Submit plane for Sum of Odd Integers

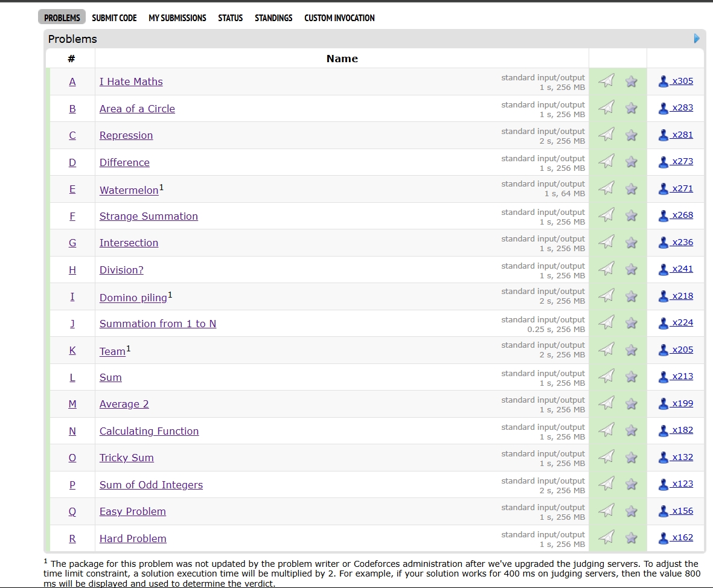(x=606, y=484)
